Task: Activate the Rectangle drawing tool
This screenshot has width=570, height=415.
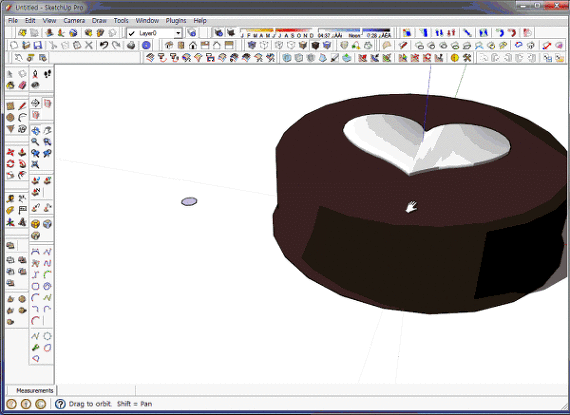Action: click(10, 106)
